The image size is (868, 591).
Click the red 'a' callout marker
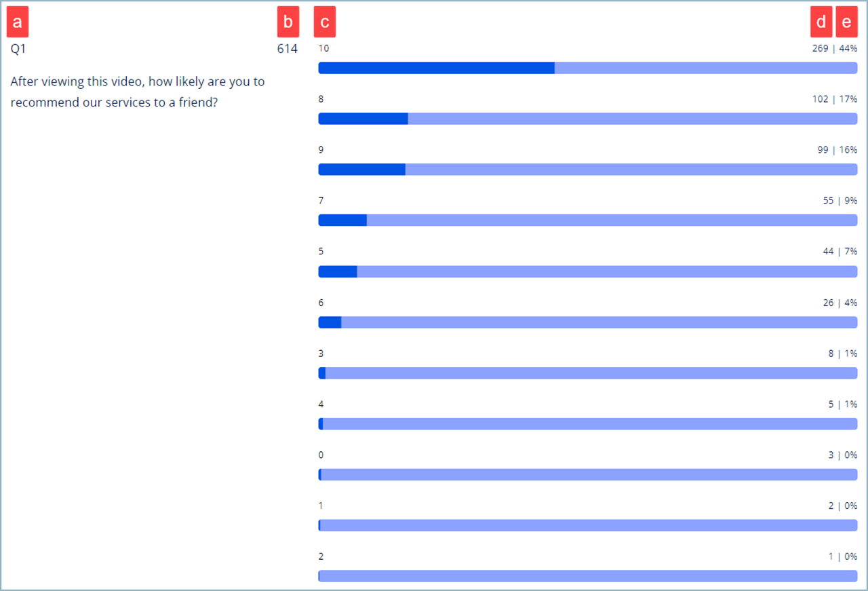(x=18, y=23)
